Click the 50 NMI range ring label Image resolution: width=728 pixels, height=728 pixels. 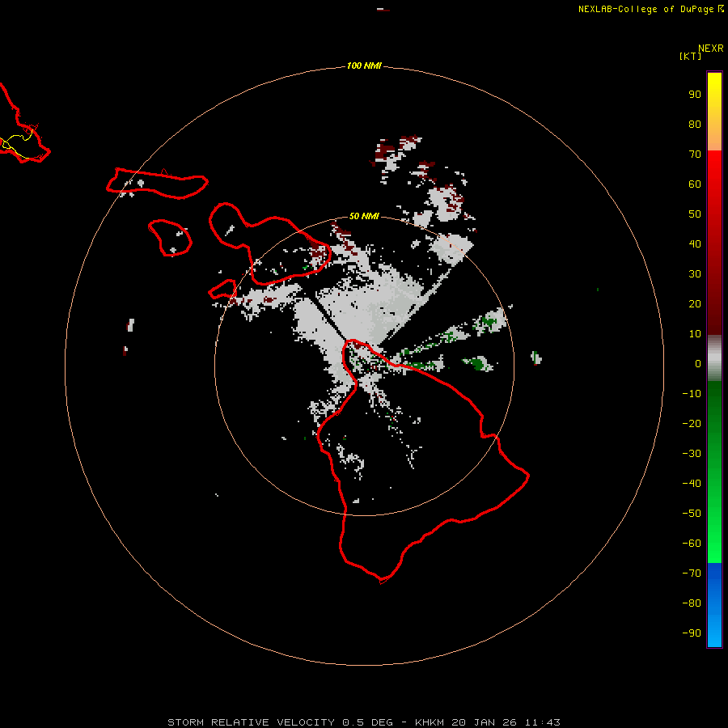pyautogui.click(x=364, y=216)
